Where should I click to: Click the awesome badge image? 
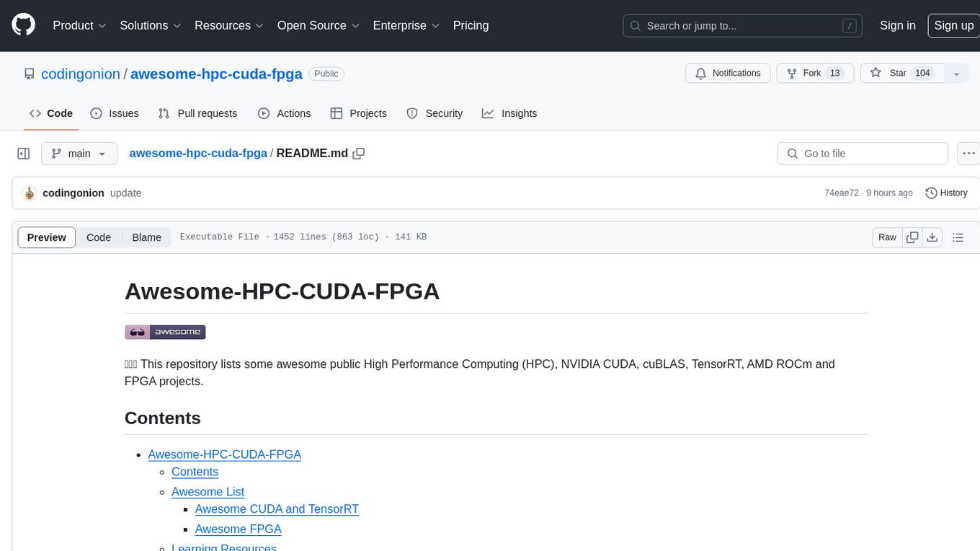(165, 332)
